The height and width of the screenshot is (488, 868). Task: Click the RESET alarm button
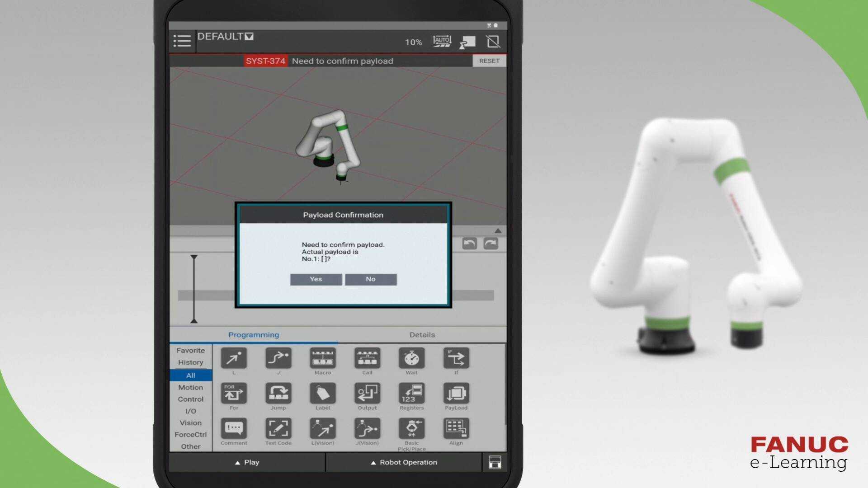489,61
